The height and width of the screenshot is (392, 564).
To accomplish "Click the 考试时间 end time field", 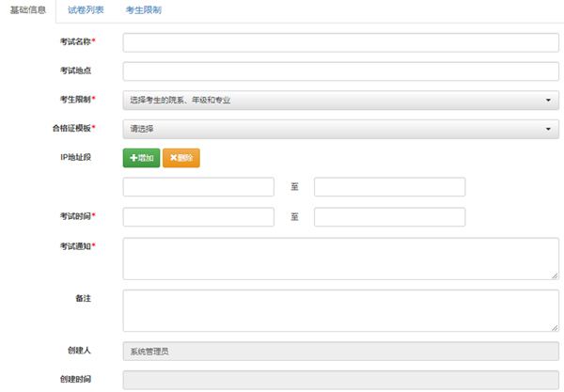I will tap(389, 217).
